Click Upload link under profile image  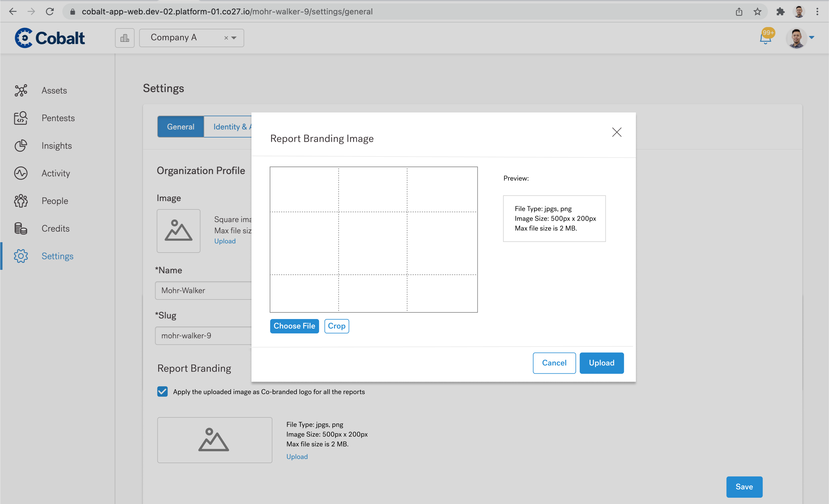[x=225, y=241]
